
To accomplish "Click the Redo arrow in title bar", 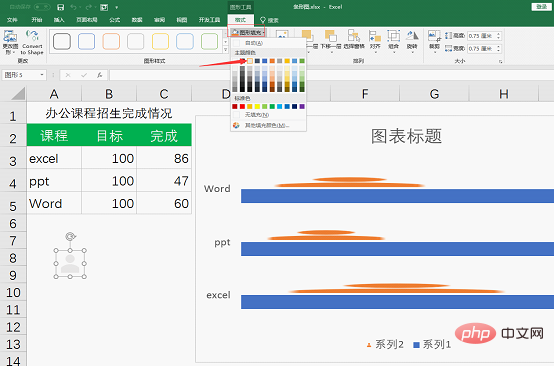I will click(x=89, y=7).
